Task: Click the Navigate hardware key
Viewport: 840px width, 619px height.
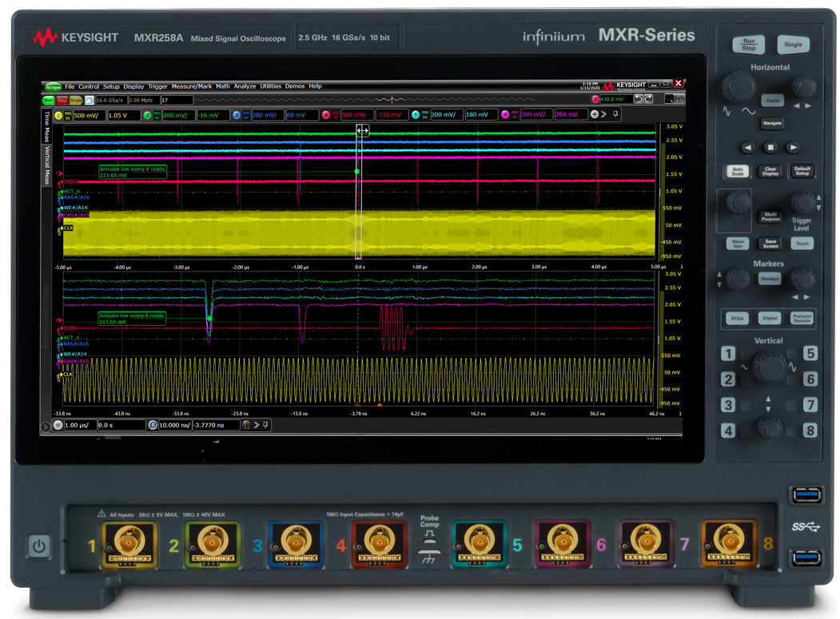Action: [x=772, y=124]
